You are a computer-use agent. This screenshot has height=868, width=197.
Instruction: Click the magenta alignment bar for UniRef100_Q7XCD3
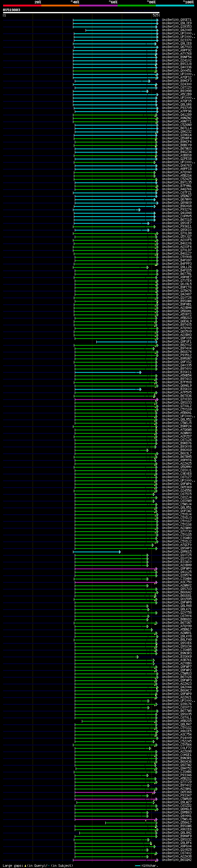click(x=117, y=400)
